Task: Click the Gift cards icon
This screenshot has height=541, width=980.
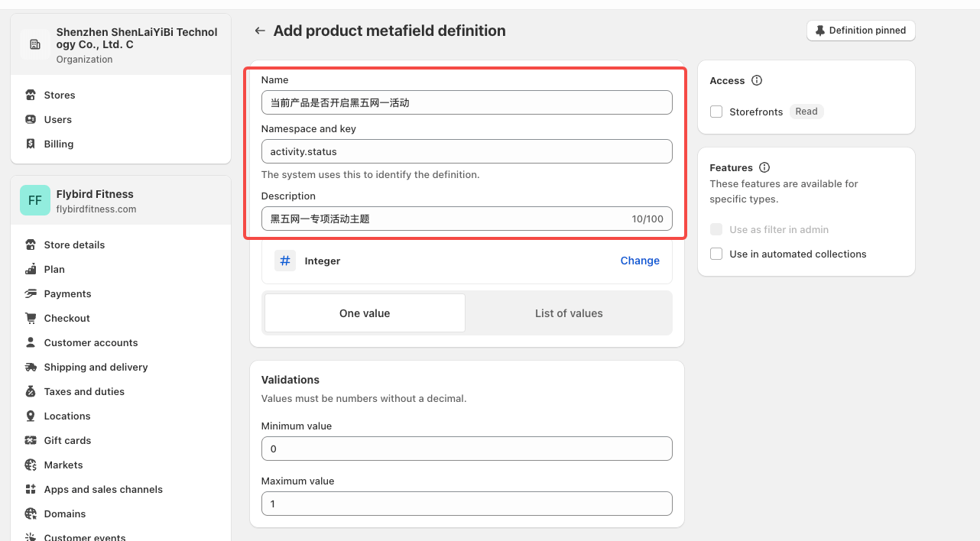Action: click(31, 441)
